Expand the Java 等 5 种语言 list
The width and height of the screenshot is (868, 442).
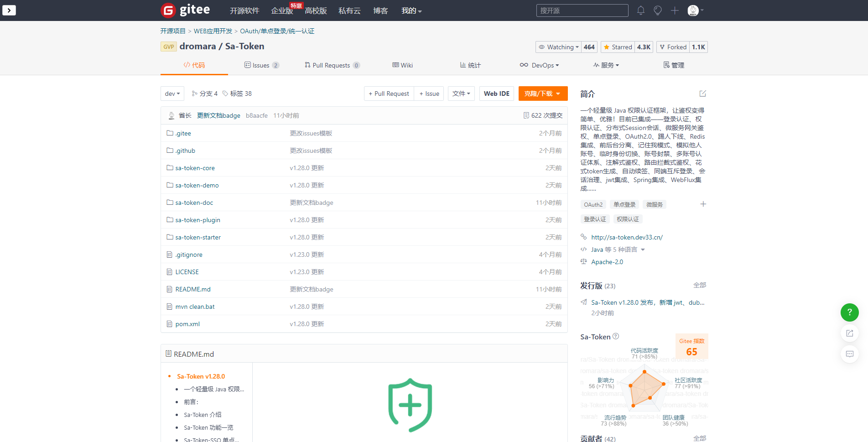click(x=618, y=250)
